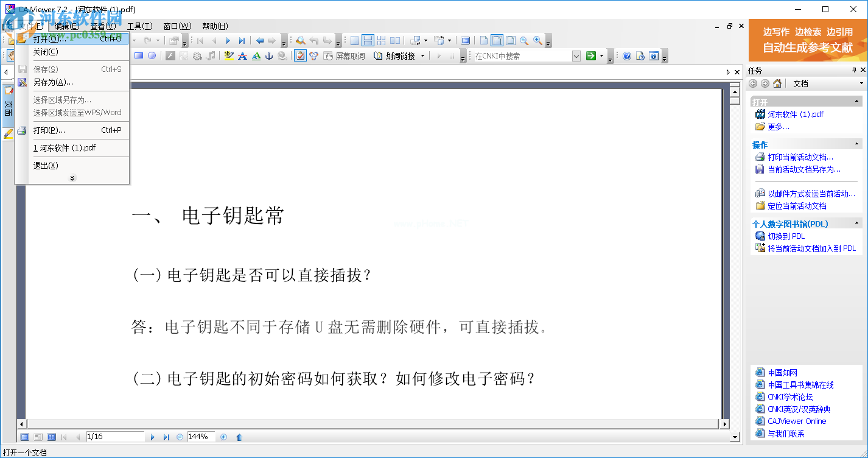Collapse the 操作 section in task pane
The image size is (868, 458).
point(858,144)
